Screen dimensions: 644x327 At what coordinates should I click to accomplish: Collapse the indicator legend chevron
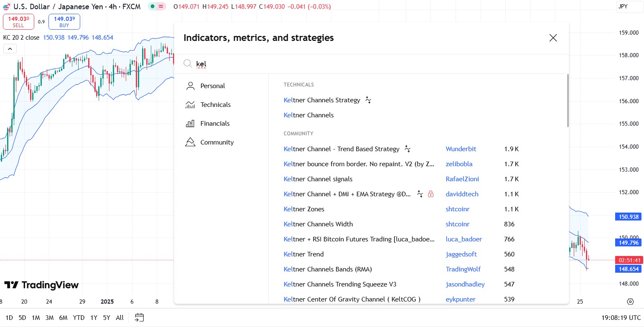point(10,49)
